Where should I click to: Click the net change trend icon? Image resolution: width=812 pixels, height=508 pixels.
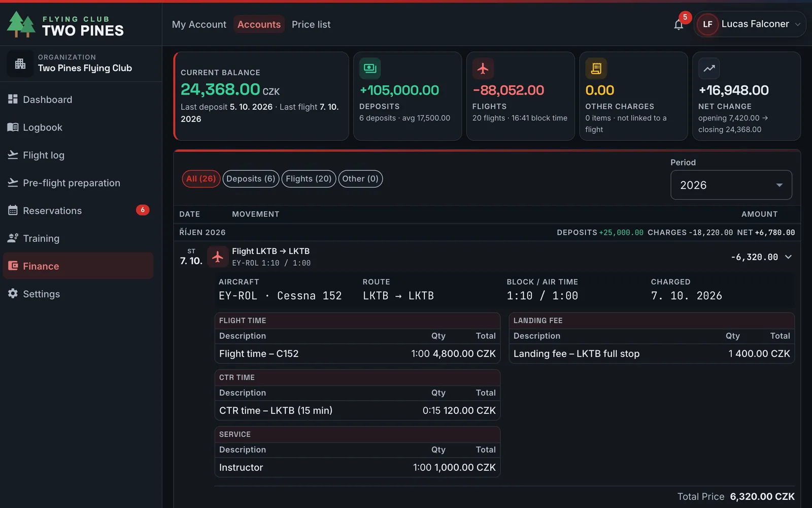[x=709, y=68]
